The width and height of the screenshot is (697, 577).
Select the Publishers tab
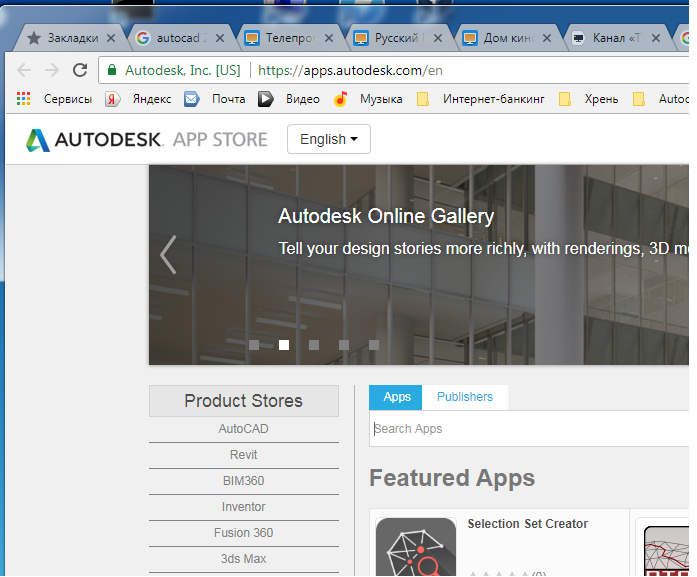click(465, 397)
